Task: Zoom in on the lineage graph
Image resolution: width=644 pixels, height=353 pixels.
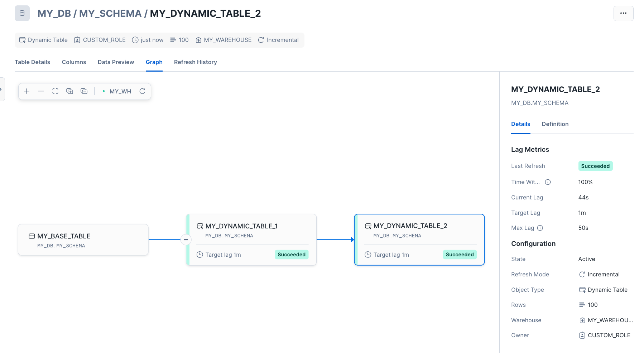Action: click(27, 91)
